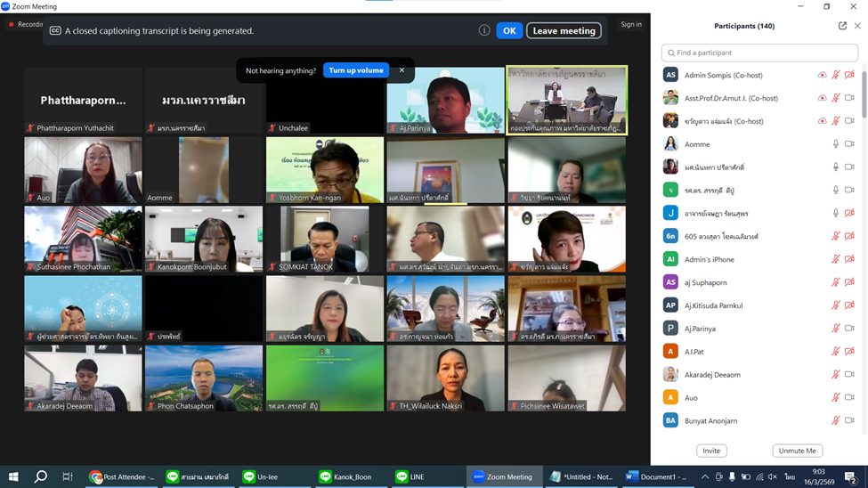Click Admin Sompis's camera-off icon
The image size is (868, 488).
tap(849, 75)
